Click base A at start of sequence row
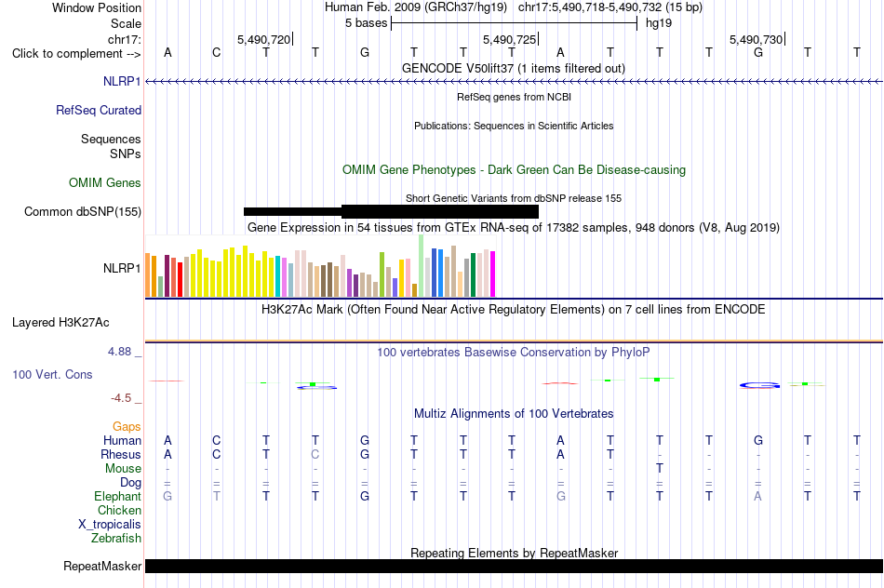Screen dimensions: 884x588 (x=167, y=53)
